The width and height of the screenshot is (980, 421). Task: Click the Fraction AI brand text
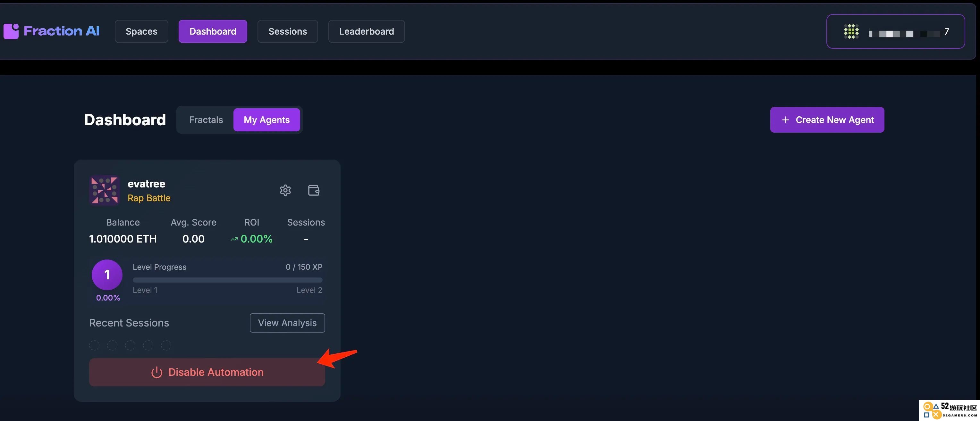[x=62, y=31]
